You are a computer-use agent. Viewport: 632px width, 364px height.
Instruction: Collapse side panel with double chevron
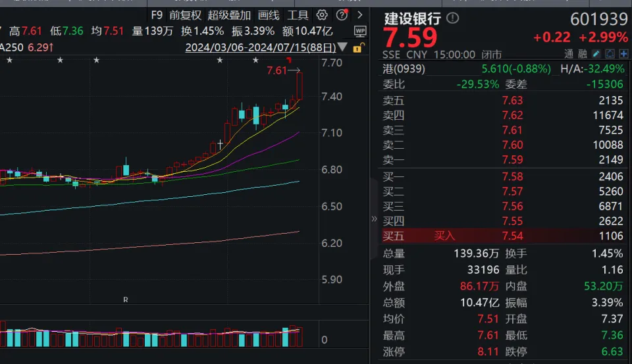tap(375, 219)
